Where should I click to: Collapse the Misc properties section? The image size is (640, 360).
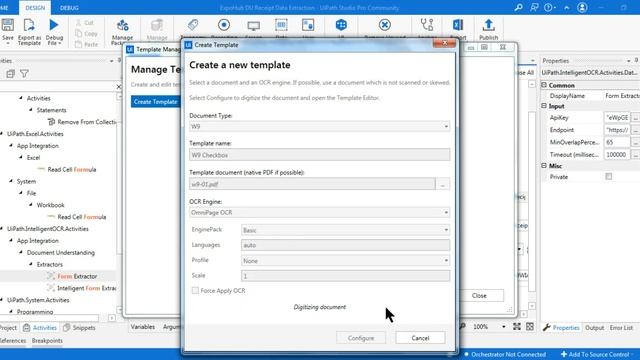click(544, 165)
